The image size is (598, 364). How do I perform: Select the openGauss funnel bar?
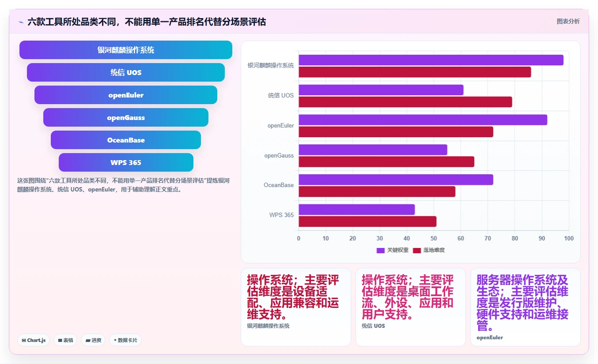point(126,117)
